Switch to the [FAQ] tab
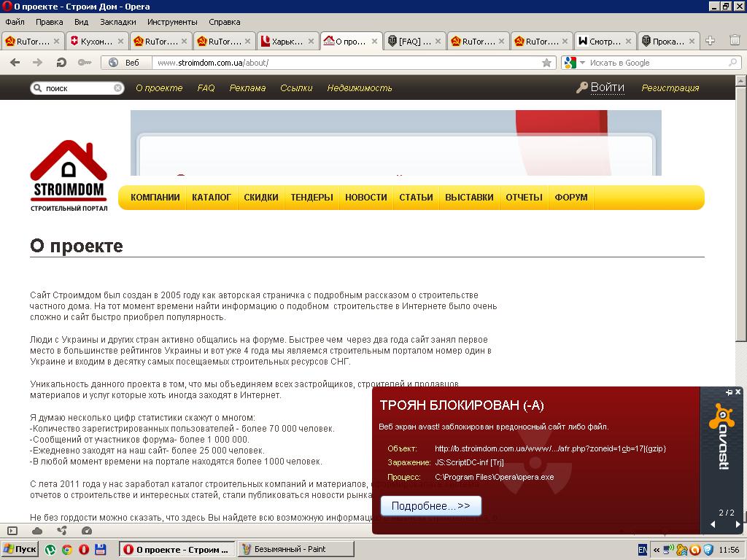The height and width of the screenshot is (560, 747). tap(415, 42)
